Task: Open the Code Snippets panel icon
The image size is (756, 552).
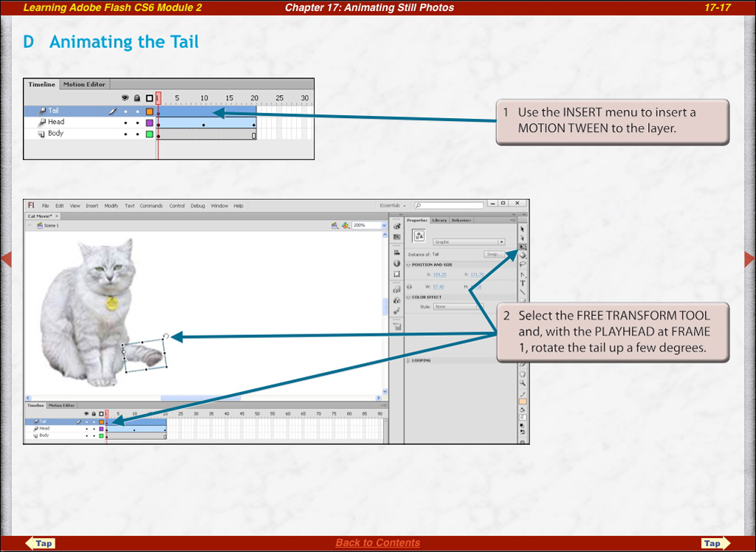Action: (x=396, y=289)
